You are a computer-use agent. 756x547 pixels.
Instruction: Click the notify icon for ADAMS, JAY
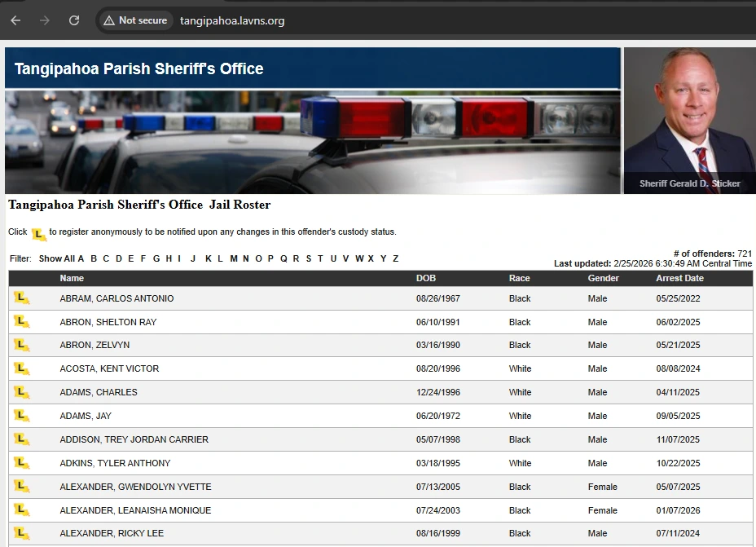point(22,416)
